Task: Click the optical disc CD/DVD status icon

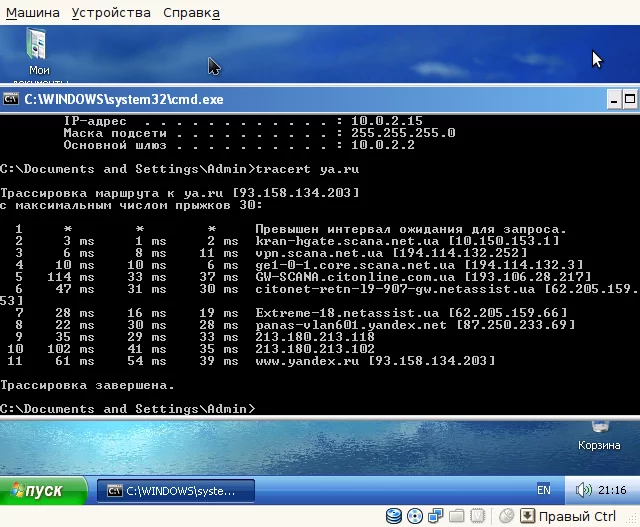Action: pyautogui.click(x=415, y=516)
